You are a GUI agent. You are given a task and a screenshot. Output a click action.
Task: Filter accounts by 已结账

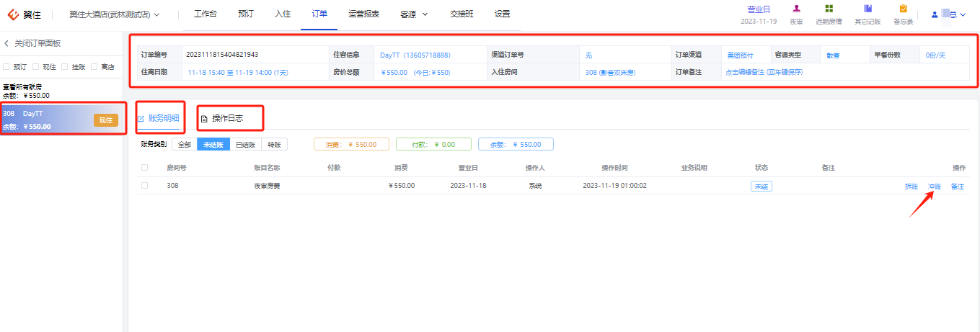click(245, 144)
